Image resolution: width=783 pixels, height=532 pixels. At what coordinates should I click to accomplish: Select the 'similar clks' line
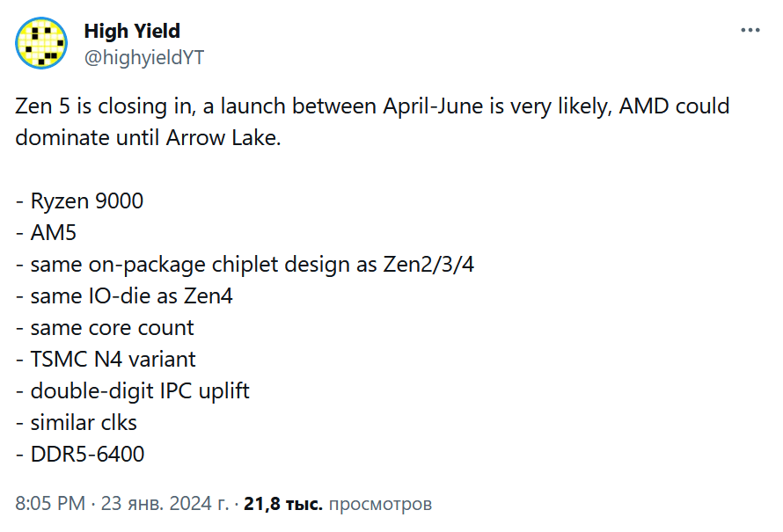click(76, 423)
